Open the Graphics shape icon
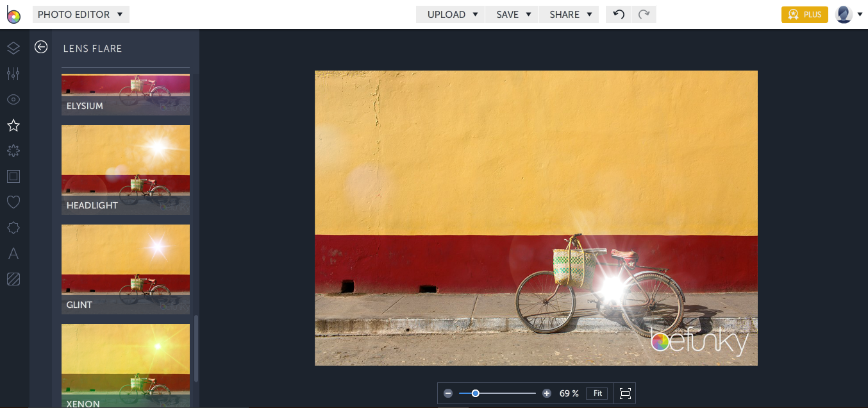Viewport: 868px width, 408px height. coord(13,228)
